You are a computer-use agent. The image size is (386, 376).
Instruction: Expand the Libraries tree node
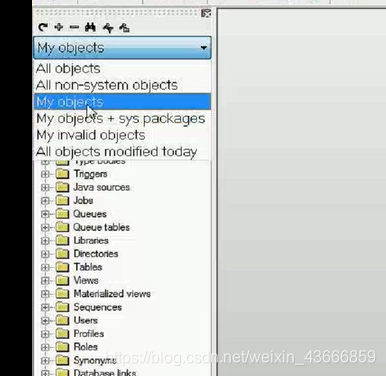click(x=45, y=241)
